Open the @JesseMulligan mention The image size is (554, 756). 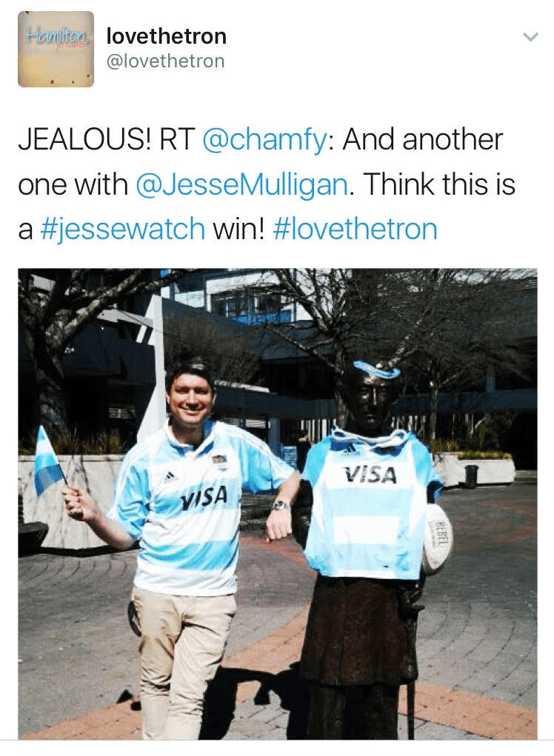coord(242,184)
